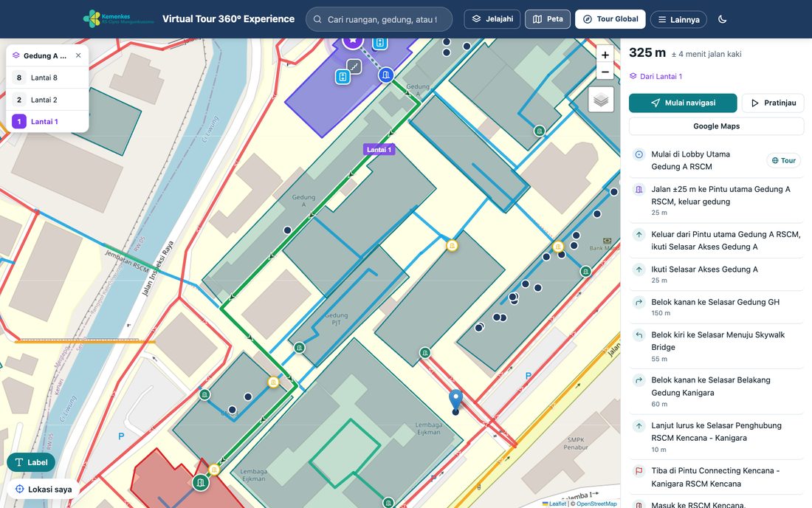Click the green door marker near Bank Mandiri
Image resolution: width=812 pixels, height=508 pixels.
pos(585,271)
